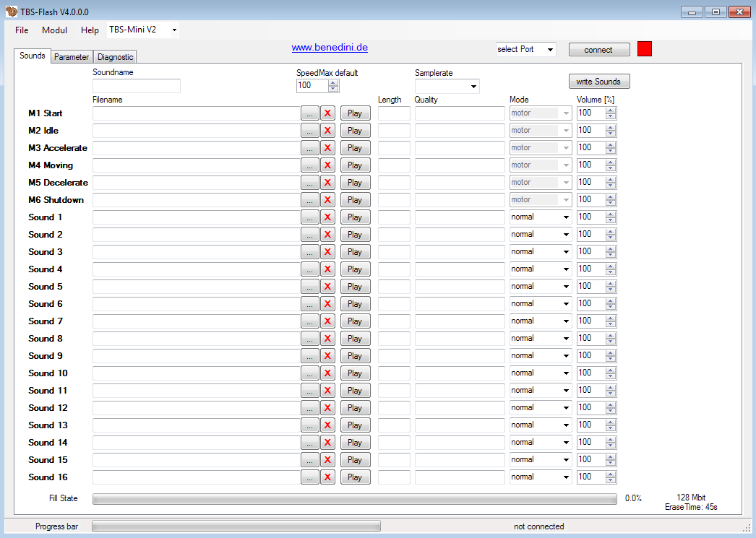Open the Modul menu
Image resolution: width=756 pixels, height=538 pixels.
[x=54, y=30]
